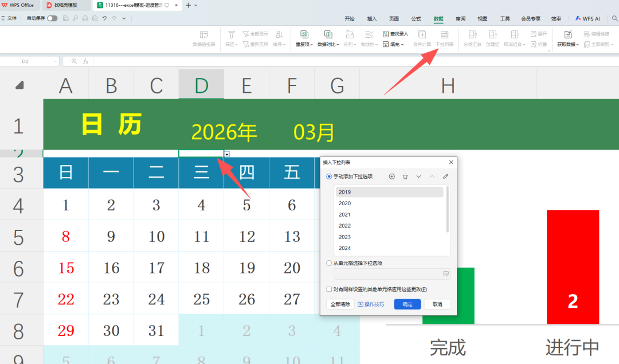Image resolution: width=619 pixels, height=364 pixels.
Task: Click the 下拉列表 ribbon icon
Action: click(444, 38)
